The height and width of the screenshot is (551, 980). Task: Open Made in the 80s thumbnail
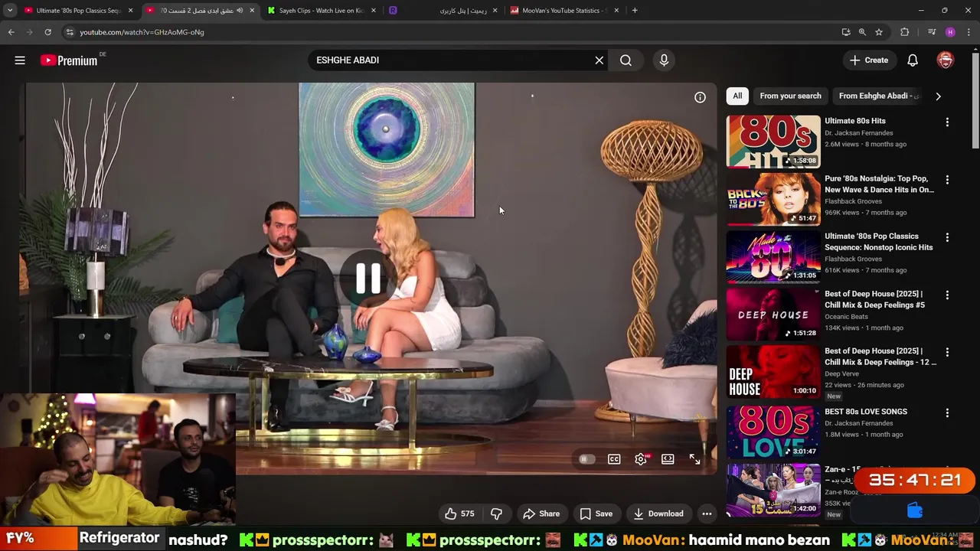[x=773, y=256]
